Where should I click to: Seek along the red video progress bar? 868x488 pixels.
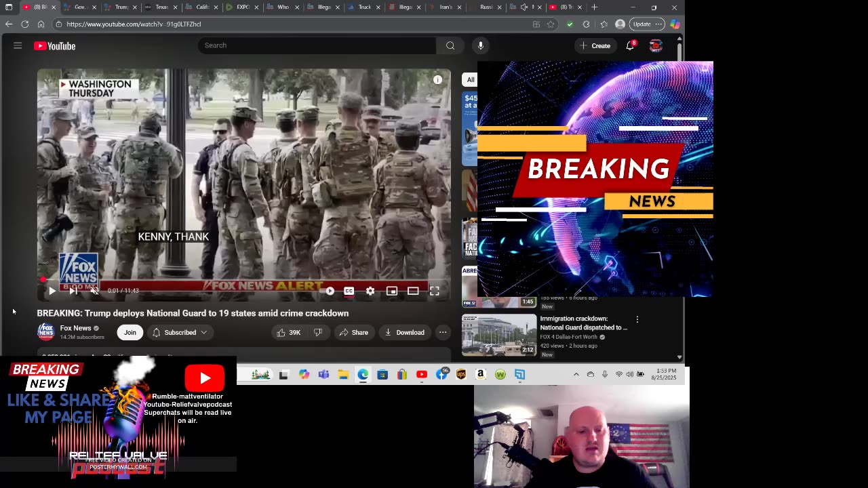point(244,279)
